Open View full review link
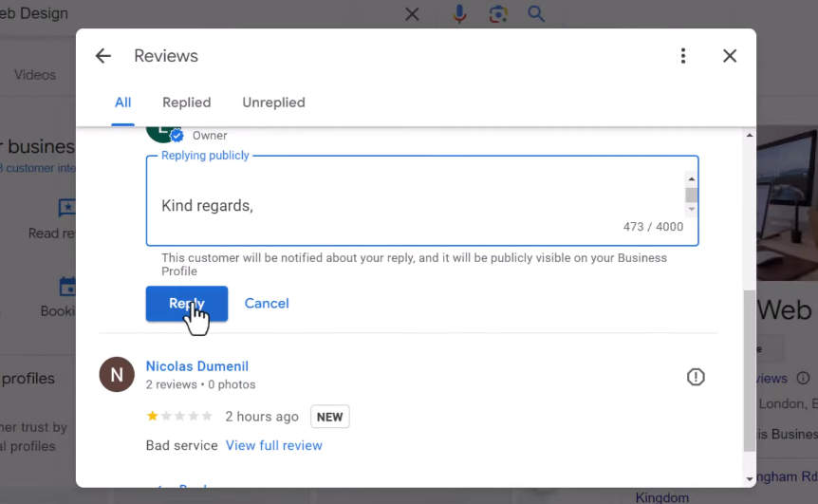The image size is (818, 504). tap(273, 445)
